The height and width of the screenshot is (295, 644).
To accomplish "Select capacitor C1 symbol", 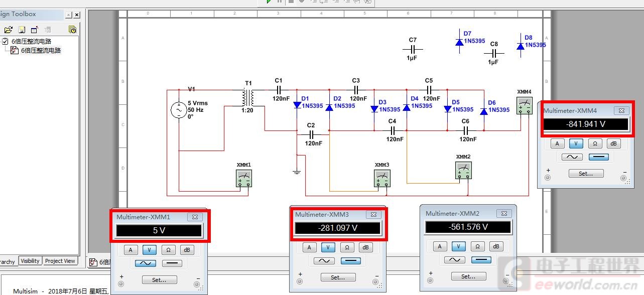I will [279, 90].
